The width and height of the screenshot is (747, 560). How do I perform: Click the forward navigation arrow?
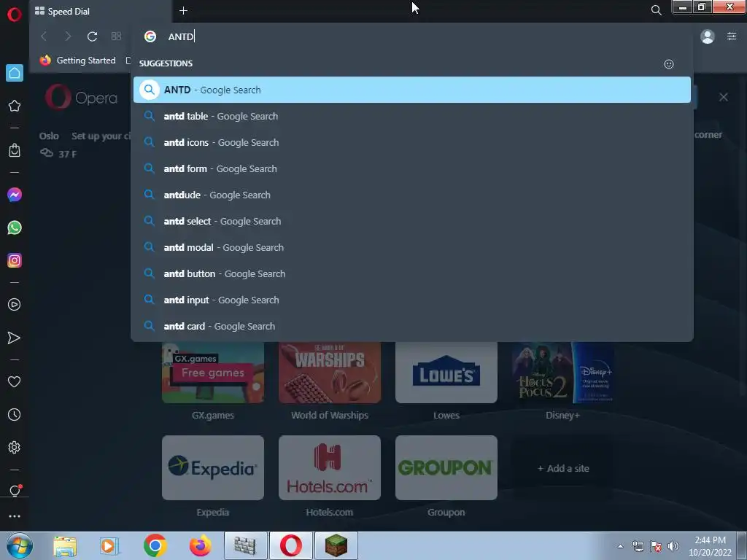pyautogui.click(x=68, y=36)
